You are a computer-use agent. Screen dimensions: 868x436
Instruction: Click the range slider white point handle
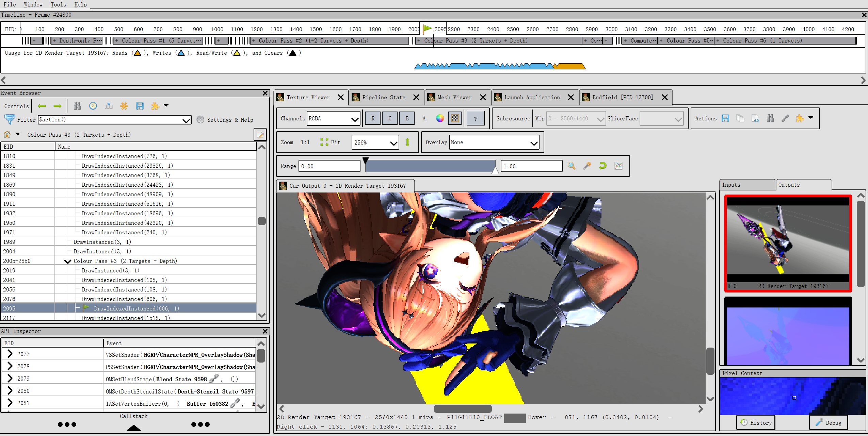click(495, 170)
